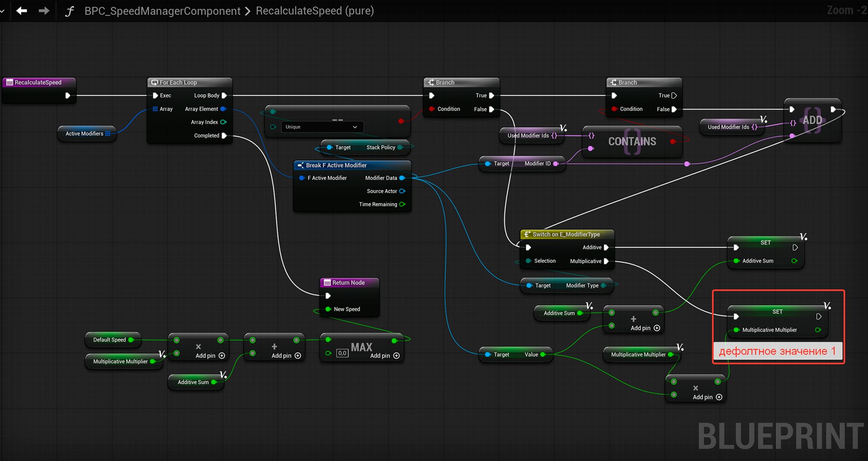Click Add pin on multiply node fed by Default Speed
This screenshot has height=461, width=868.
210,356
